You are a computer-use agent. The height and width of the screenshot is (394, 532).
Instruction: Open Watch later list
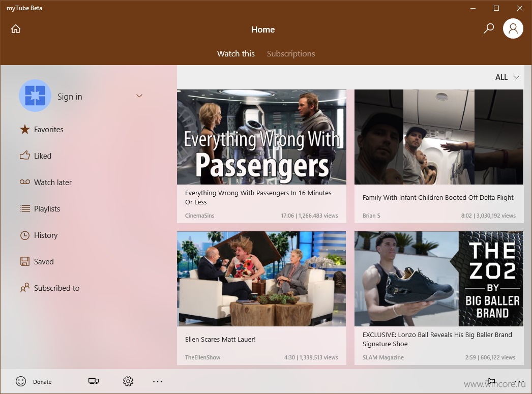tap(52, 182)
